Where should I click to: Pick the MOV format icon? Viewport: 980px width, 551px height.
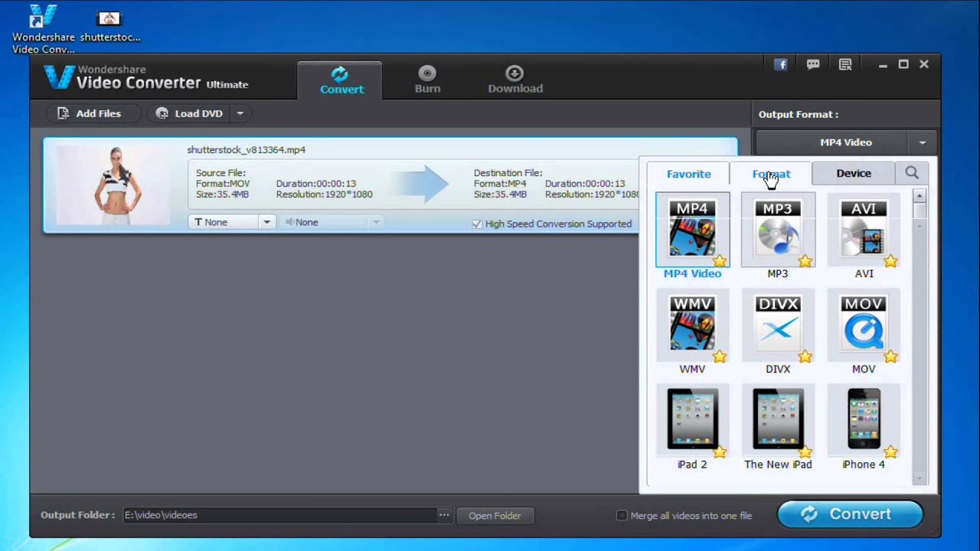pos(864,324)
